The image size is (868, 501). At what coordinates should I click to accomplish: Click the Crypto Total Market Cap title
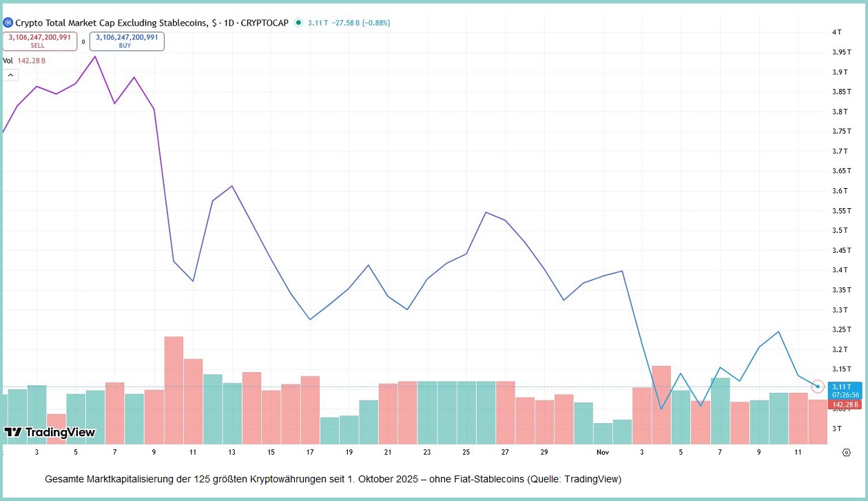click(x=111, y=23)
